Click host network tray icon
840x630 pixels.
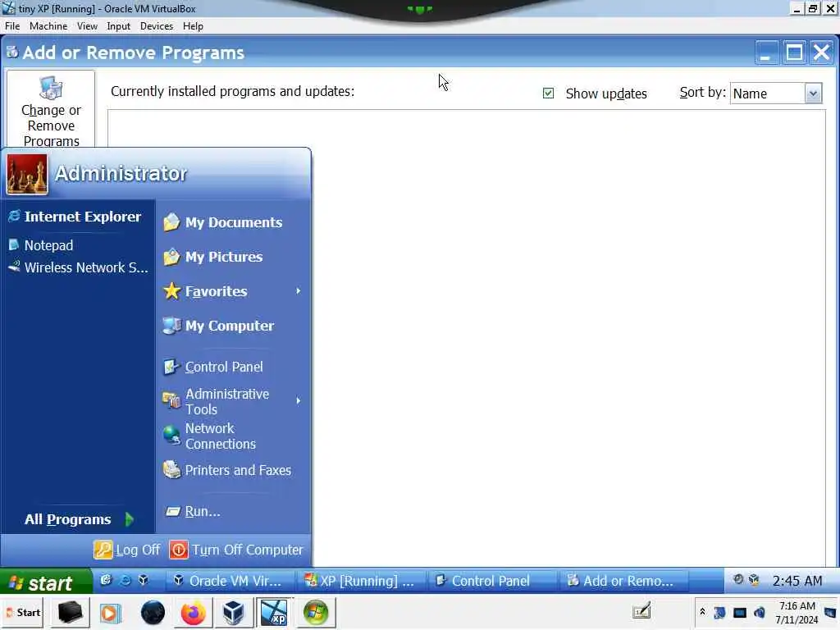740,612
